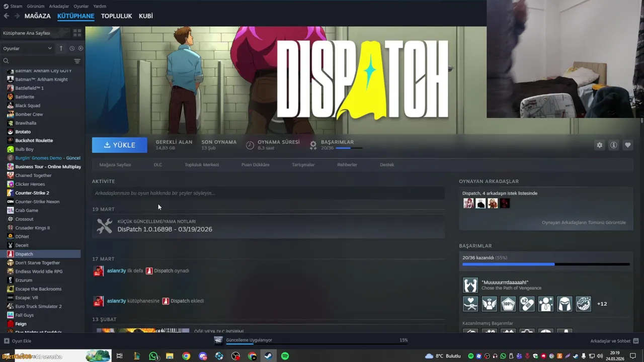Focus the library search field

(x=38, y=61)
